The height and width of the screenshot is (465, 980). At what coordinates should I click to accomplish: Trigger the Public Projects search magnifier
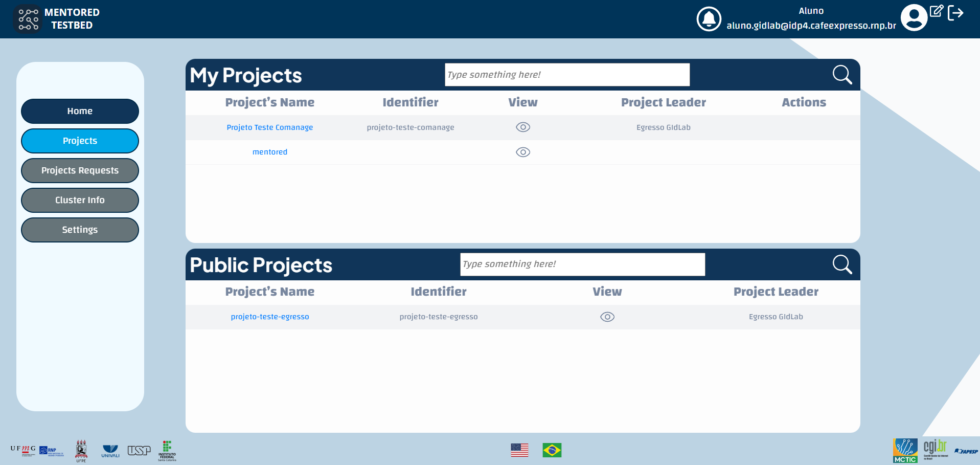coord(841,264)
